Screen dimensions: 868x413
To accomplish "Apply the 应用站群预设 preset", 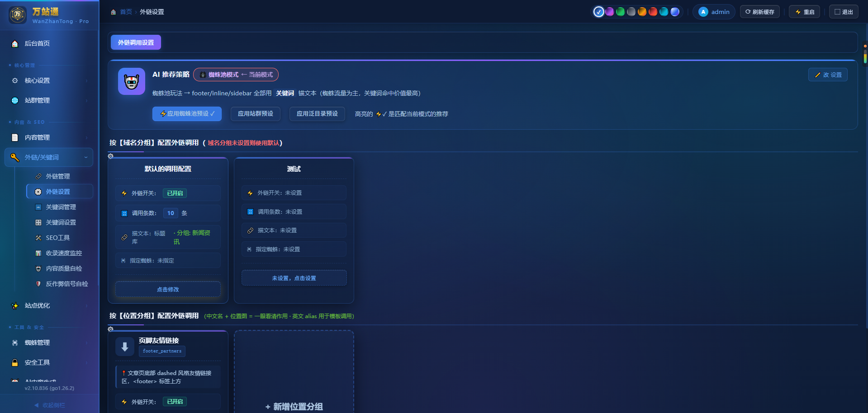I will [x=256, y=114].
